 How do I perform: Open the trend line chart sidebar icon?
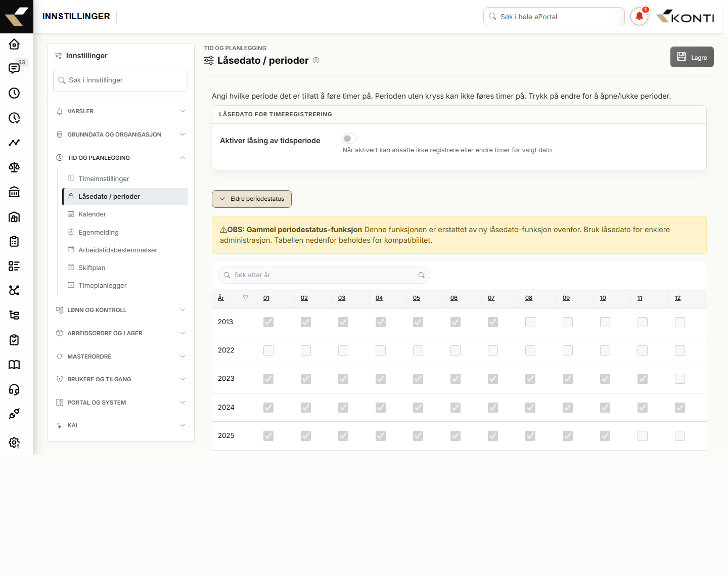(x=14, y=143)
